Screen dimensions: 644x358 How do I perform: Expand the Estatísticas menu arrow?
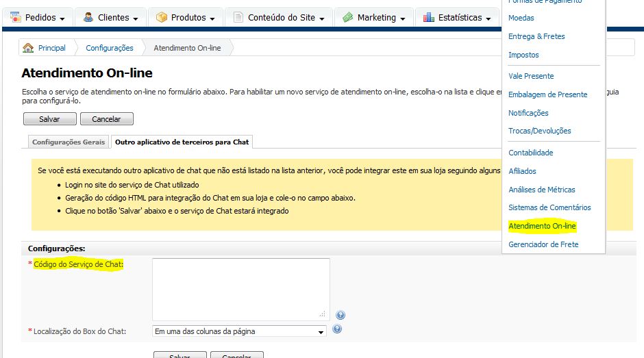(x=488, y=19)
